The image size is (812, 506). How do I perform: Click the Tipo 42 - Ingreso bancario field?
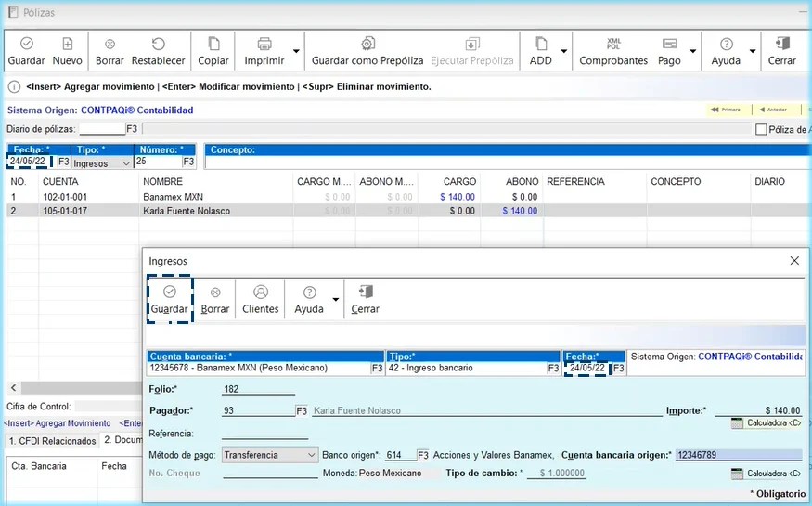click(x=467, y=369)
